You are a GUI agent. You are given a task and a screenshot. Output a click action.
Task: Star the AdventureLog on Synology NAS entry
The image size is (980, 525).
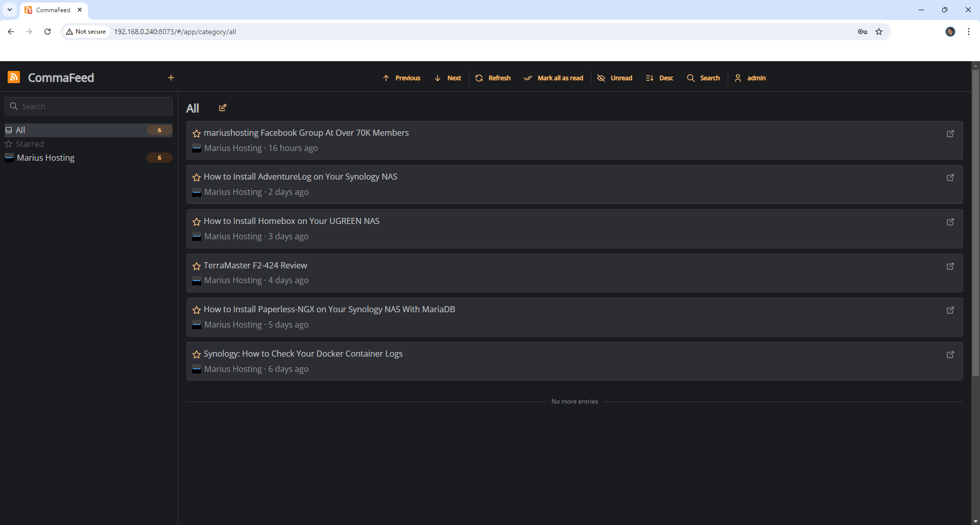click(x=197, y=177)
